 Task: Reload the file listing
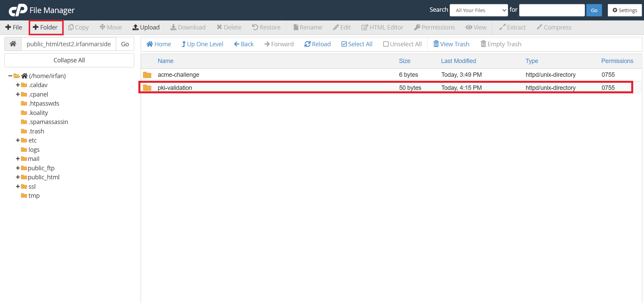317,44
